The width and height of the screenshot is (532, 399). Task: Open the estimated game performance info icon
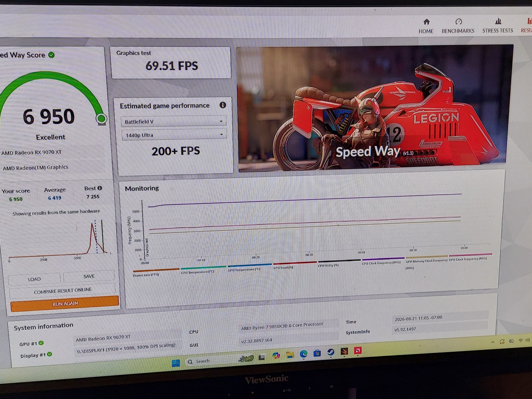coord(223,105)
